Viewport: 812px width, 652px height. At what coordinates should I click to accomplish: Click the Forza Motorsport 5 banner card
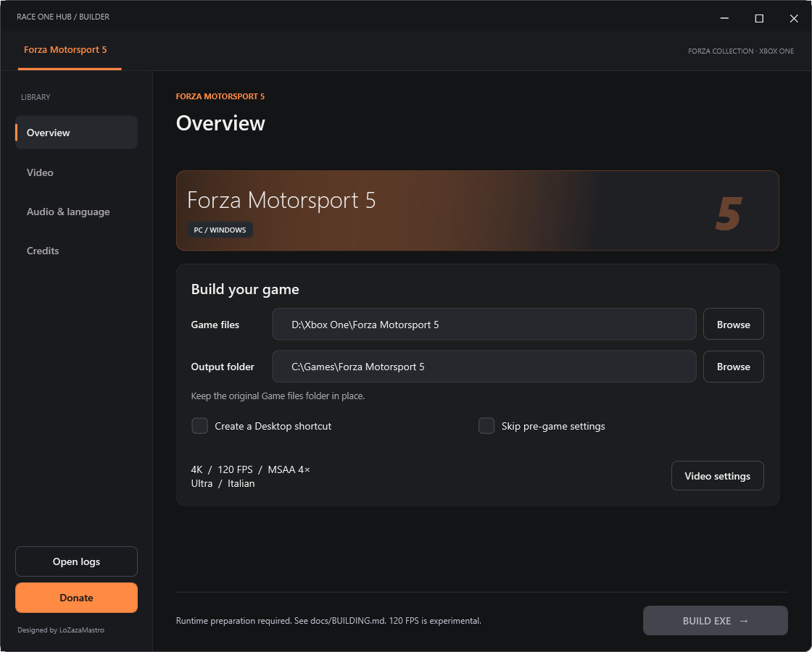click(x=478, y=211)
